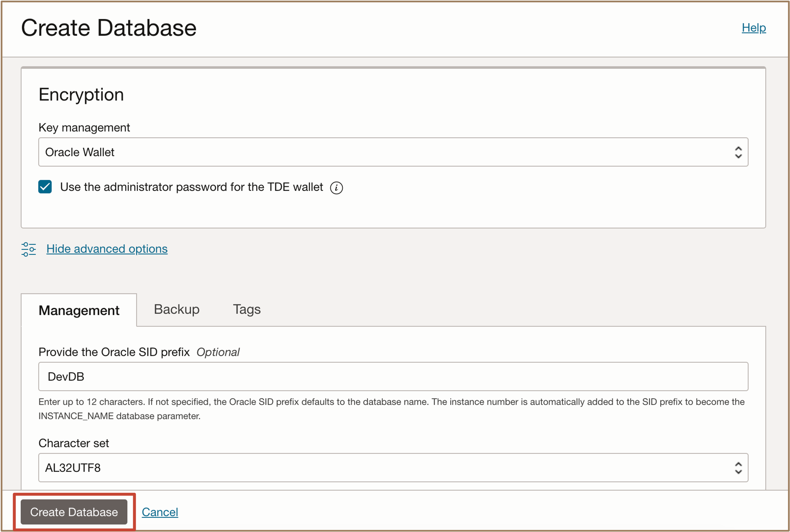Click the stepper arrows on Character set dropdown

738,468
